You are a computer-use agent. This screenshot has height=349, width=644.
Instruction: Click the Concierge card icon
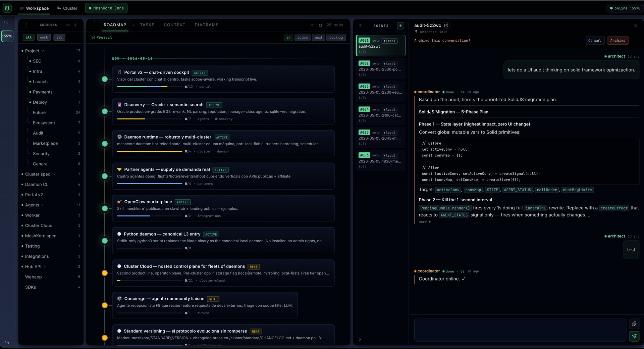tap(119, 299)
